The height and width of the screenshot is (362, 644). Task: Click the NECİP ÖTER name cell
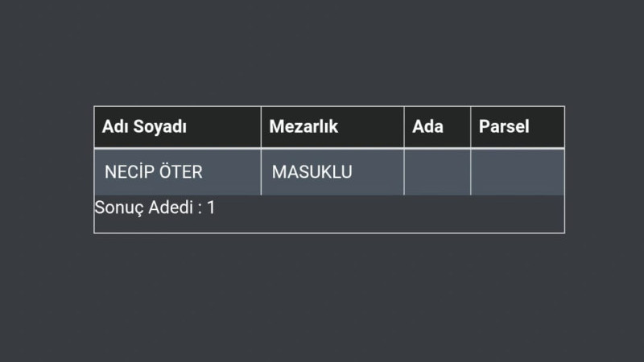177,172
